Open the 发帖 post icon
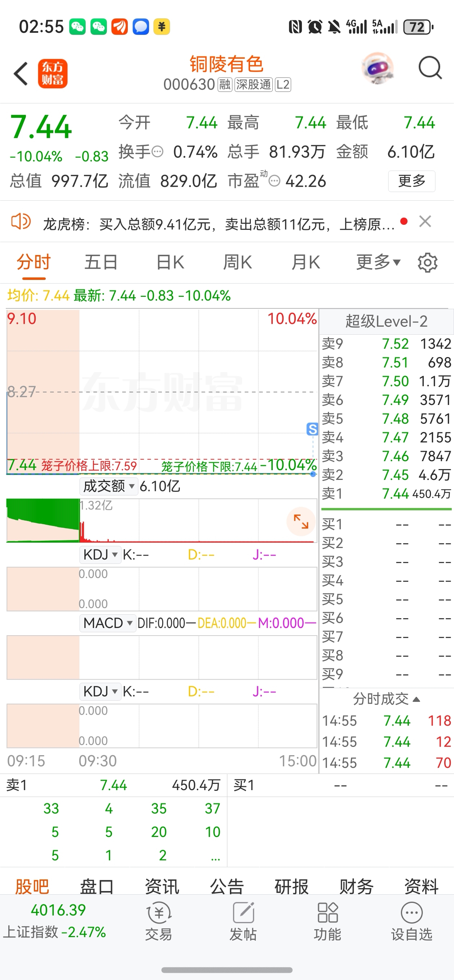 click(243, 921)
